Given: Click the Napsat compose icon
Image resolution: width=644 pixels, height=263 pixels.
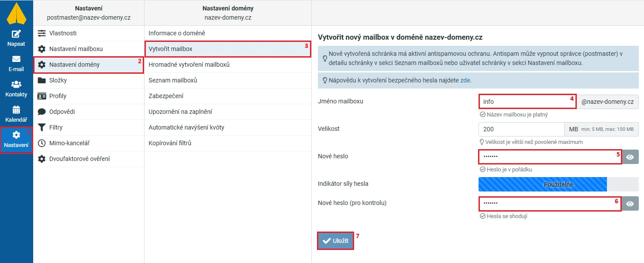Looking at the screenshot, I should pyautogui.click(x=16, y=34).
